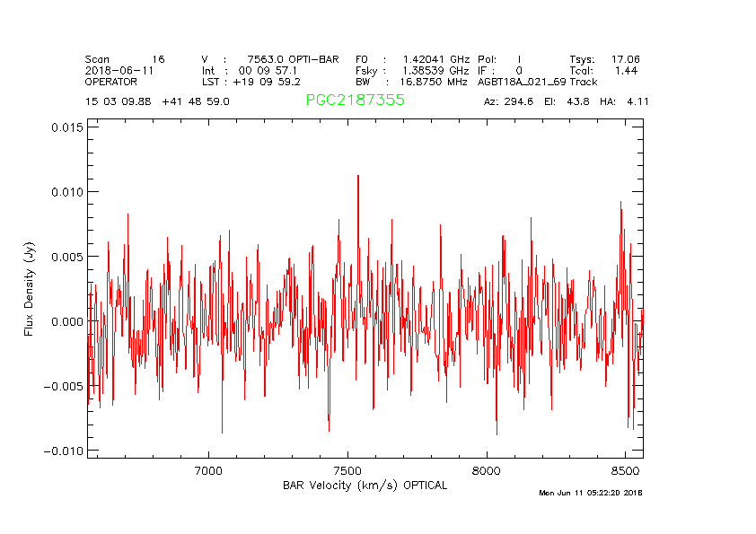Select the BW 16.8750 MHz bandwidth text
Viewport: 756px width, 534px height.
(411, 82)
